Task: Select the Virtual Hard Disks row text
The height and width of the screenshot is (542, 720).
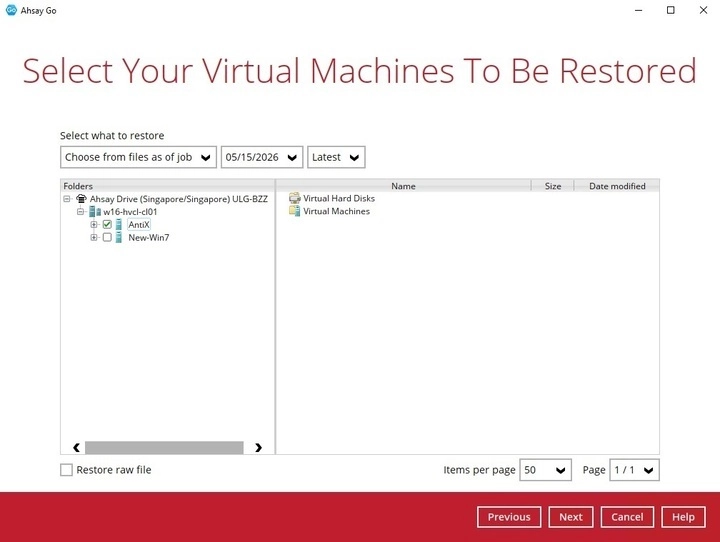Action: pyautogui.click(x=339, y=198)
